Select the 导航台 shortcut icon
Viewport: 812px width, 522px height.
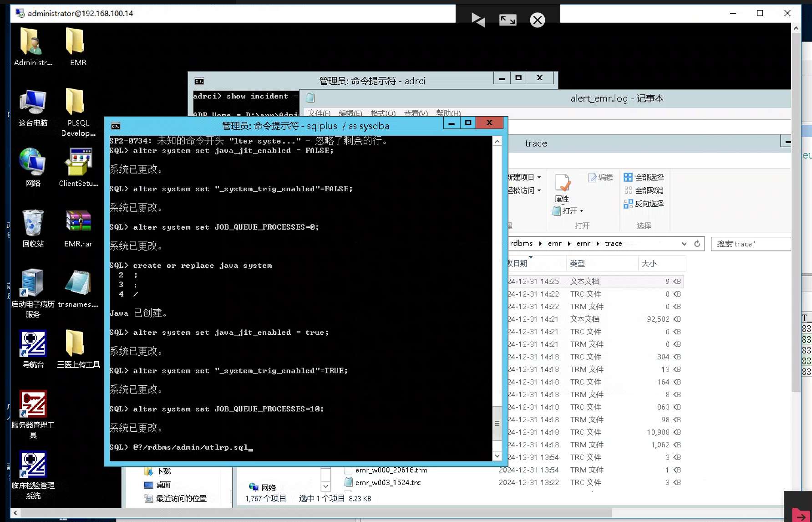(33, 349)
